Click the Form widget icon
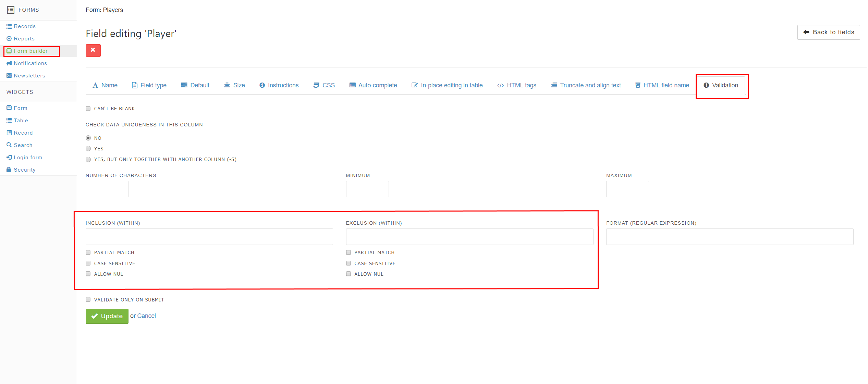This screenshot has height=384, width=868. 9,108
